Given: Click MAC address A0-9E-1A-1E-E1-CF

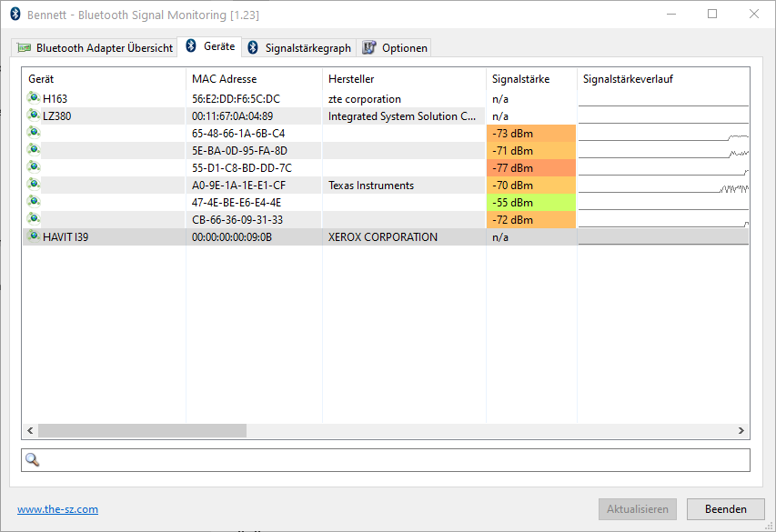Looking at the screenshot, I should tap(238, 186).
